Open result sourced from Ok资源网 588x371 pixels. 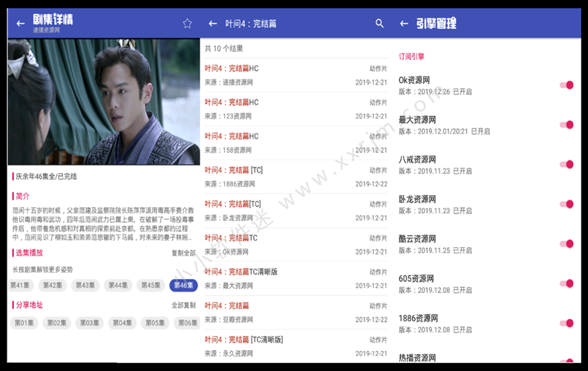[x=296, y=245]
